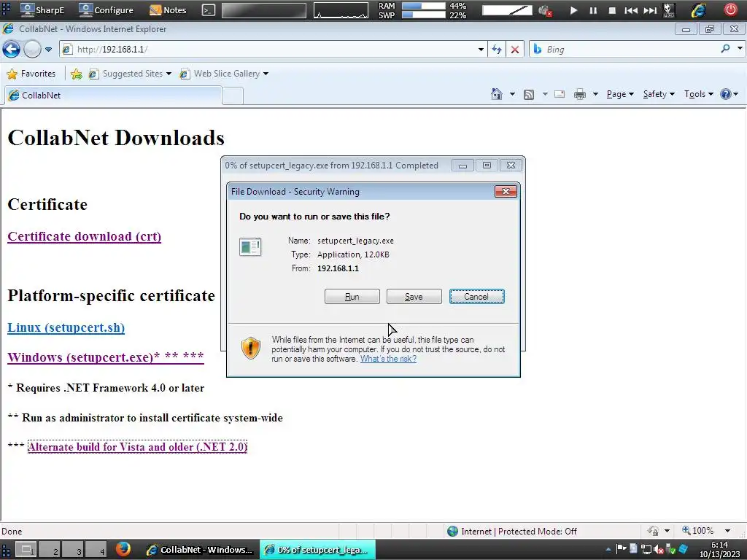Select the CollabNet browser tab
747x560 pixels.
point(113,96)
